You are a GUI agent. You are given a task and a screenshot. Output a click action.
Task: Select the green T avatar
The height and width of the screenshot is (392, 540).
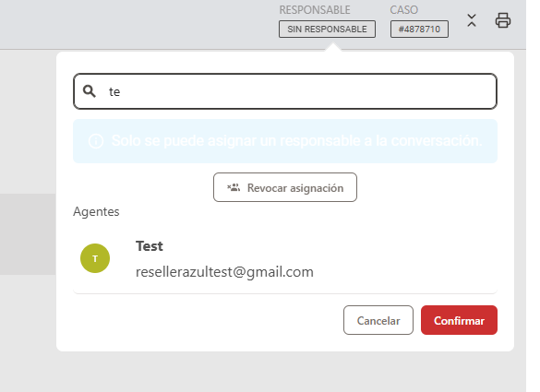click(95, 258)
